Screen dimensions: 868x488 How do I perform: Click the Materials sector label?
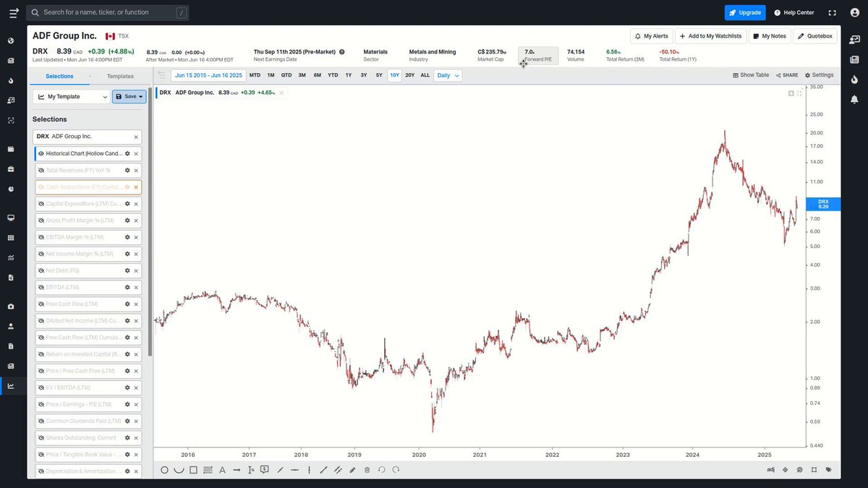[375, 52]
